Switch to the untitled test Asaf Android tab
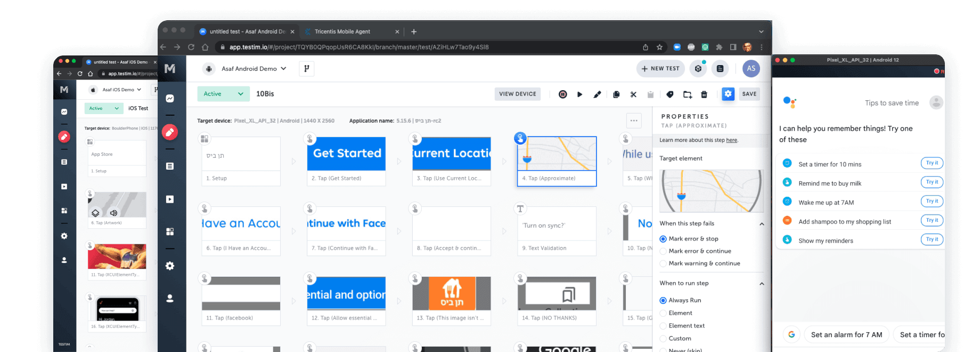Viewport: 980px width, 352px height. pos(247,31)
